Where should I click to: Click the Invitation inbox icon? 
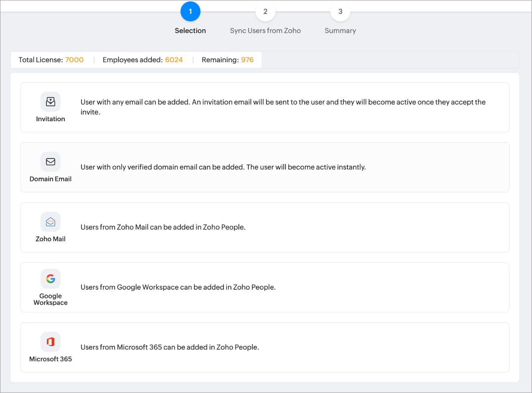point(51,102)
